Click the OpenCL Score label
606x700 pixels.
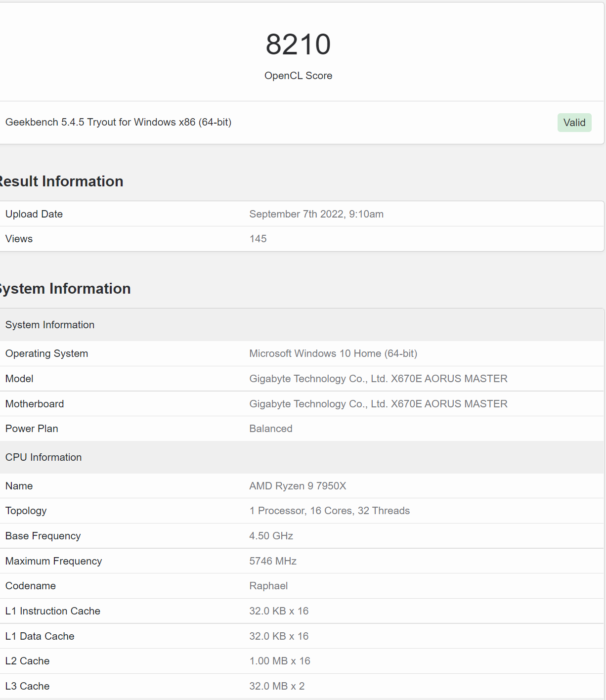(x=298, y=76)
